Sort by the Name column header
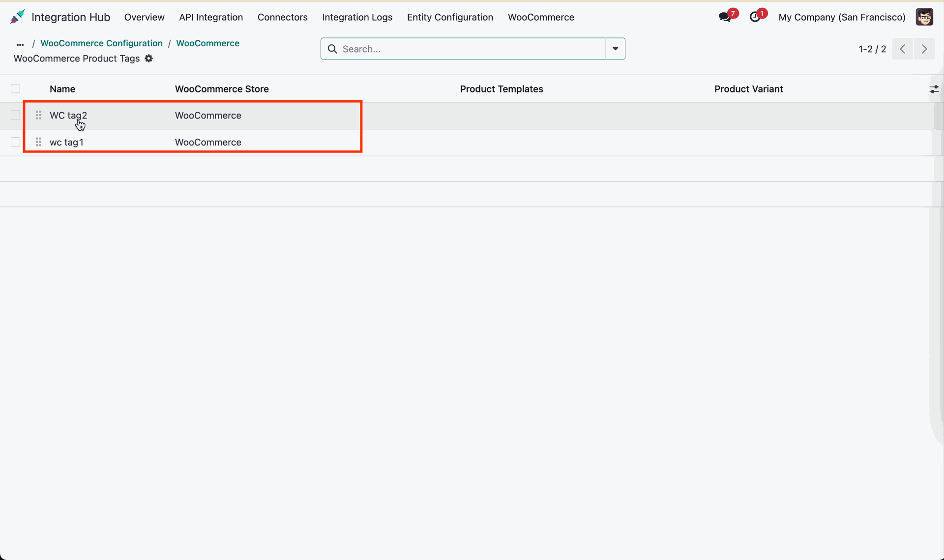Viewport: 944px width, 560px height. [62, 89]
